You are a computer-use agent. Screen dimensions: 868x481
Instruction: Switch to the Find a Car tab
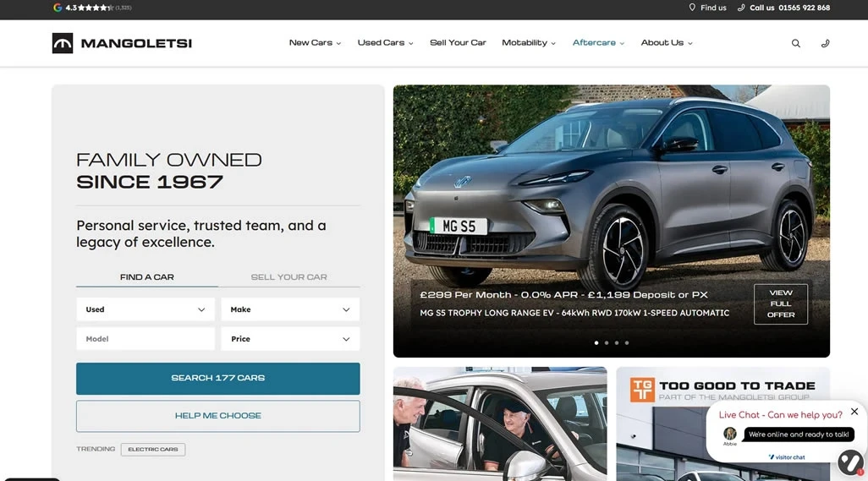pyautogui.click(x=146, y=277)
